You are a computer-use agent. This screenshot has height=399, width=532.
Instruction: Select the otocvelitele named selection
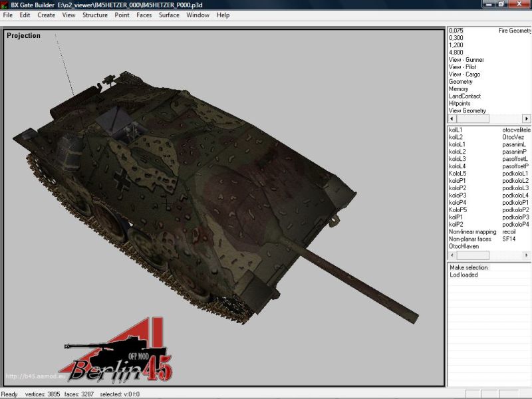coord(517,130)
